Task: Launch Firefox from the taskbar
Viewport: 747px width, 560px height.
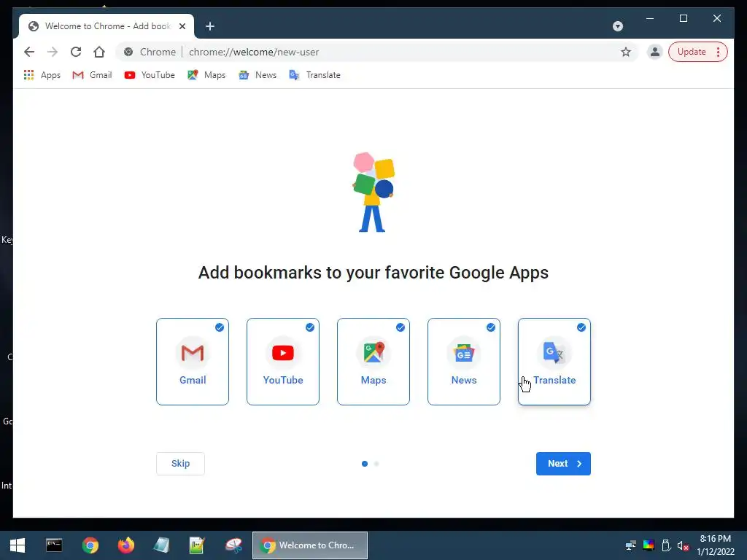Action: (126, 545)
